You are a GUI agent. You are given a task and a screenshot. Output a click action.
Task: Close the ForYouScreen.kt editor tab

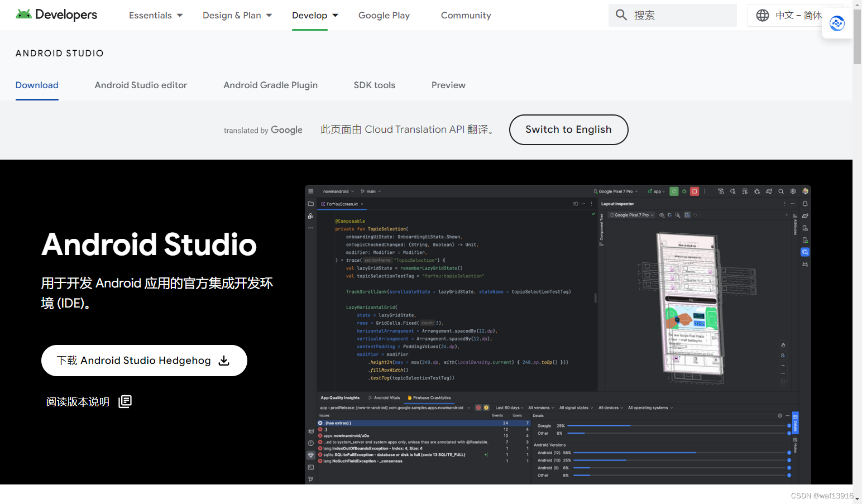click(x=362, y=204)
